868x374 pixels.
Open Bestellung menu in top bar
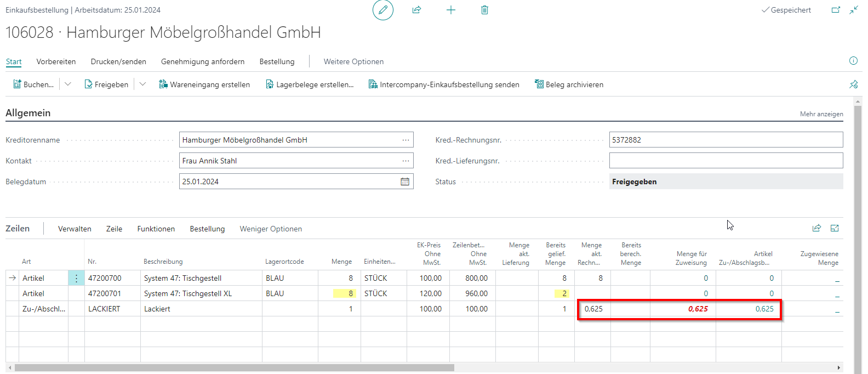(x=277, y=61)
